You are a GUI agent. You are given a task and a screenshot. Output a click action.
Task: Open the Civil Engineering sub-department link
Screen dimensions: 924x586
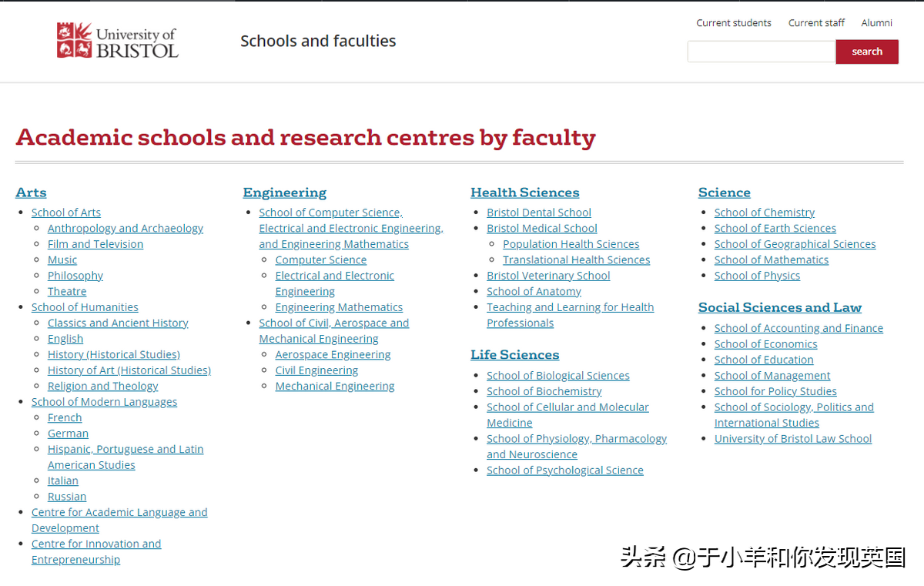[x=316, y=370]
